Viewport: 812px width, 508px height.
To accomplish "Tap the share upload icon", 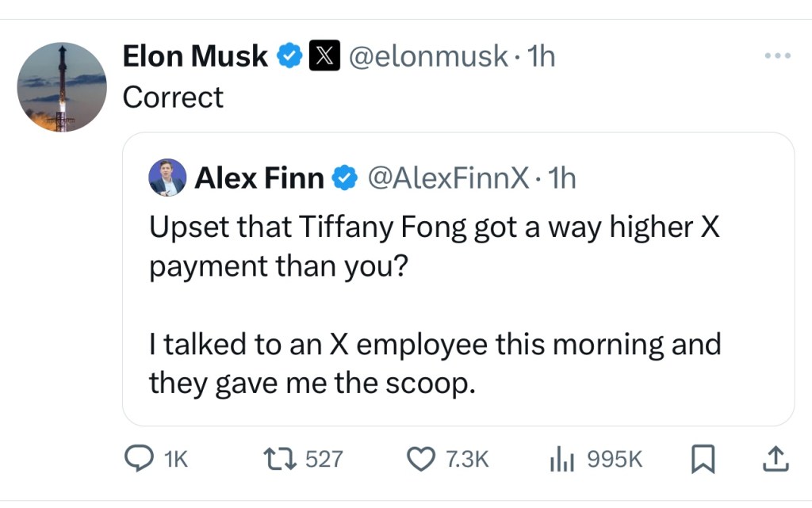I will point(776,458).
